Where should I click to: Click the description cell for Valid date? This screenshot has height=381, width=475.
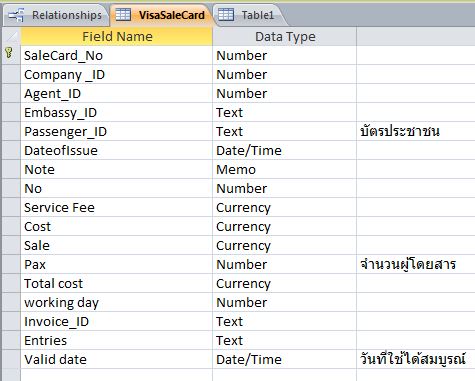point(416,359)
